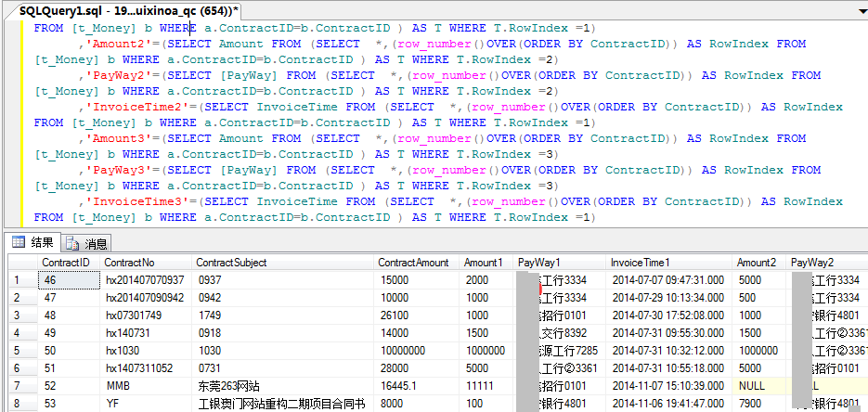The image size is (868, 412).
Task: Select result row number 5 header
Action: [24, 351]
